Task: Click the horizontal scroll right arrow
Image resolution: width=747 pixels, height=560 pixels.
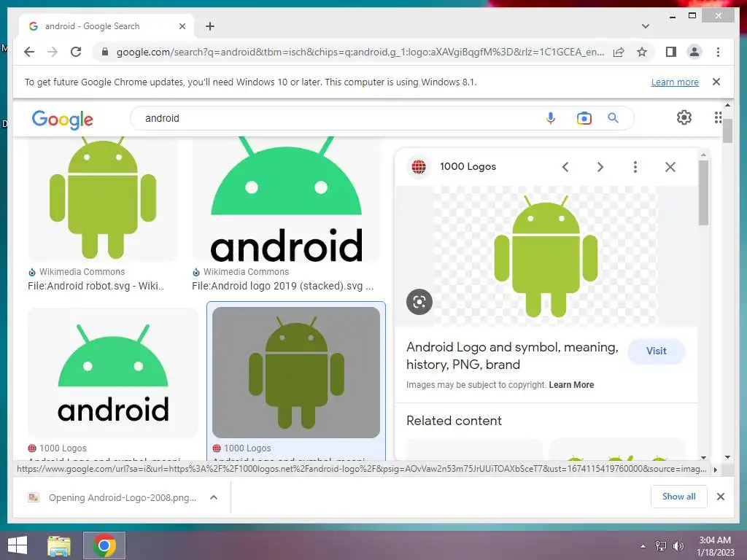Action: tap(715, 470)
